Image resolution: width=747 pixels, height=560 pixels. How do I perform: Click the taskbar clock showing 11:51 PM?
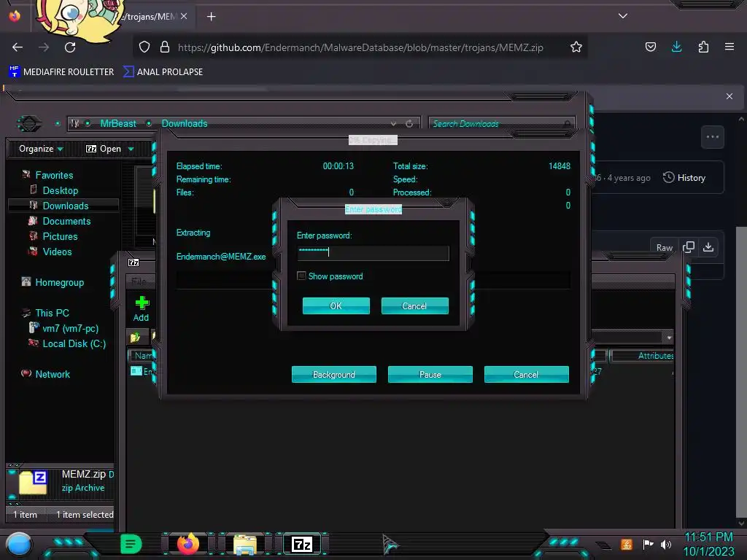709,544
